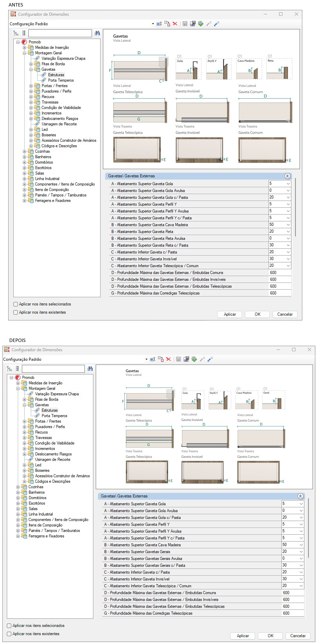Image resolution: width=317 pixels, height=644 pixels.
Task: Click Aplicar button in ANTES window
Action: tap(230, 314)
